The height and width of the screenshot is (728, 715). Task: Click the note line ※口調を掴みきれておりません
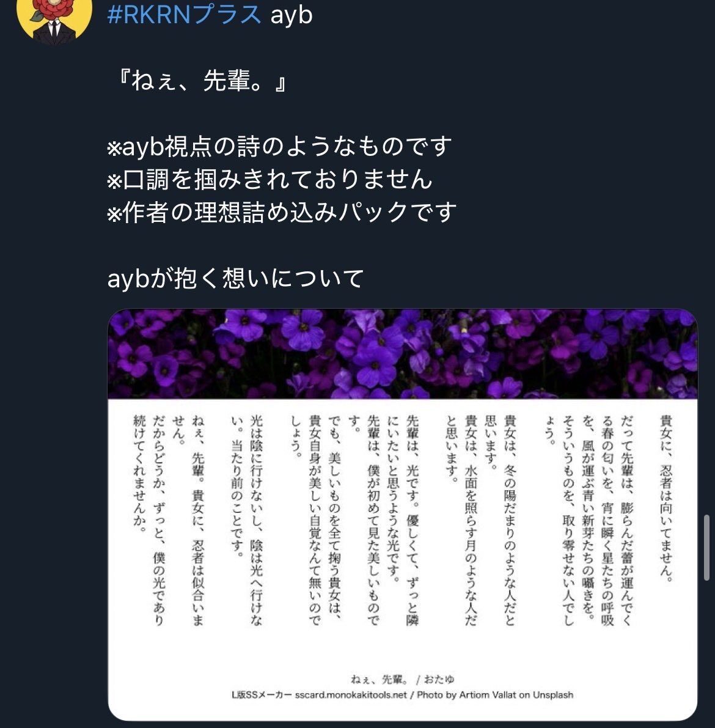(x=269, y=179)
